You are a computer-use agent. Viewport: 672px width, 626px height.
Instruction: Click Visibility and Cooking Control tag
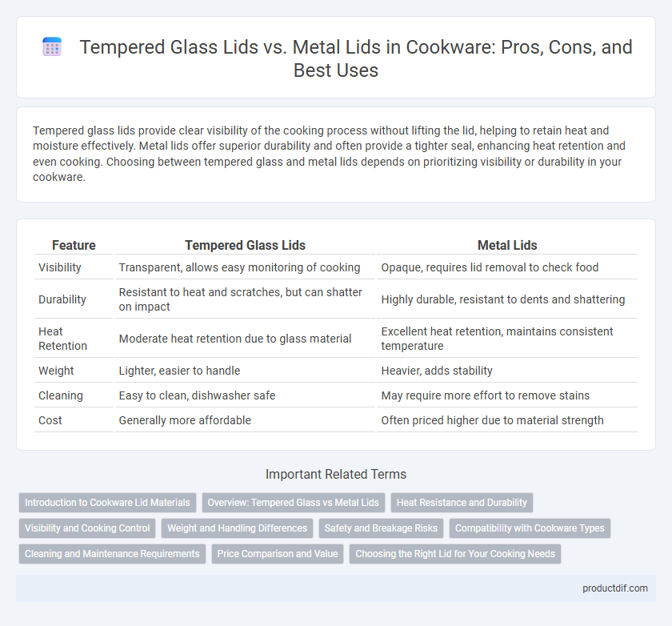[x=87, y=528]
